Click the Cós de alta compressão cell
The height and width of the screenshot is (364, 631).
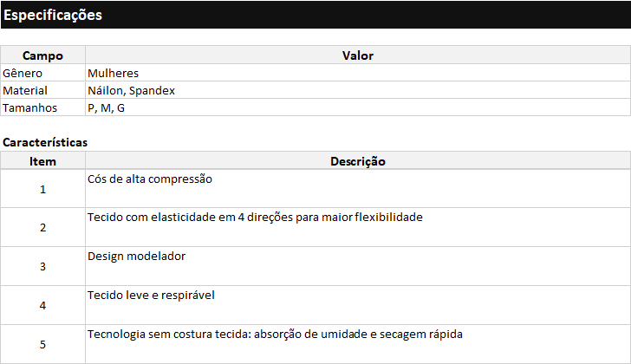pos(358,189)
